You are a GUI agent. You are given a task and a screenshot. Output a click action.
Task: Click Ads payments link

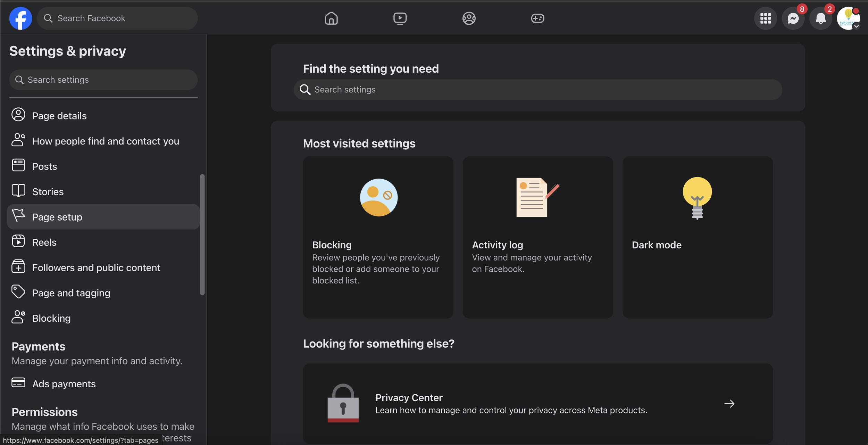pyautogui.click(x=64, y=384)
